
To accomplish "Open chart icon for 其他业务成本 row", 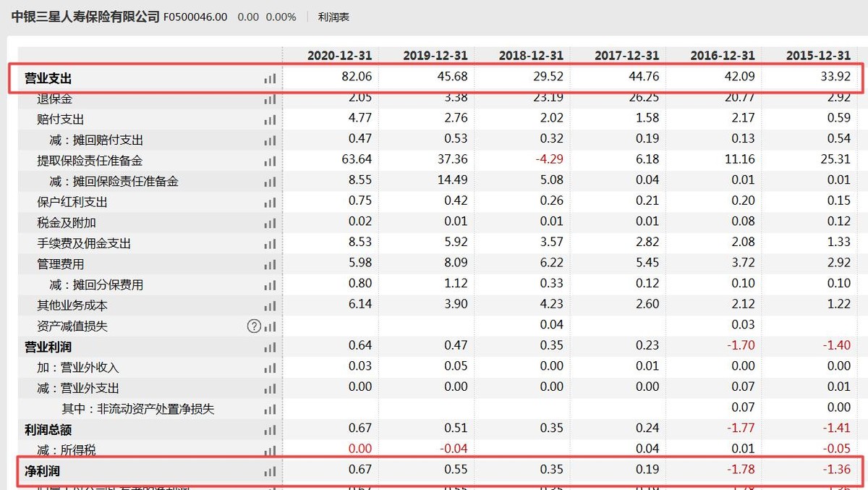I will pos(270,306).
